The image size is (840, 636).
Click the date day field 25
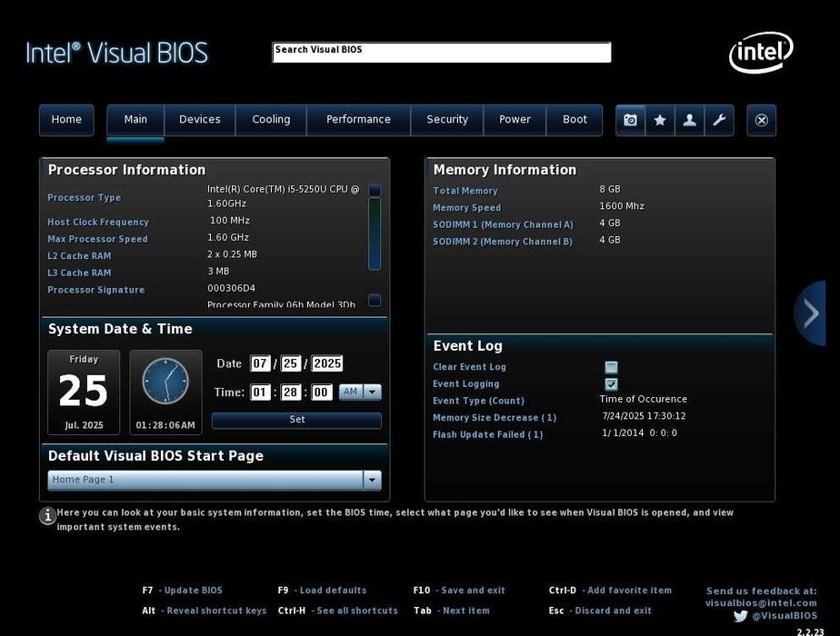click(290, 364)
